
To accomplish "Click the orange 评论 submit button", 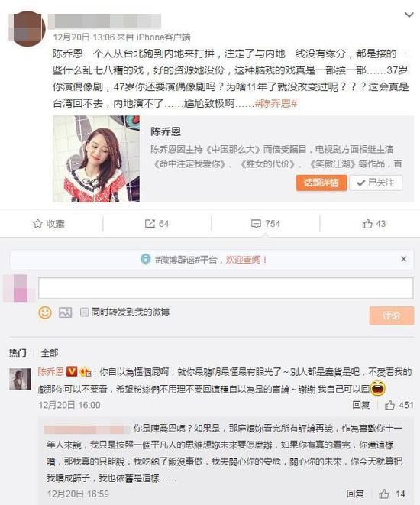I will pos(391,316).
